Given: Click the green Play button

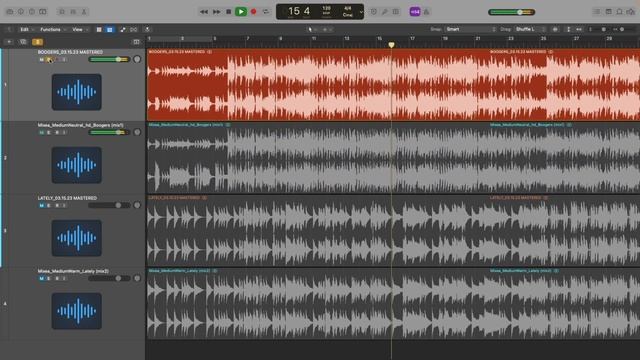Looking at the screenshot, I should pos(241,12).
